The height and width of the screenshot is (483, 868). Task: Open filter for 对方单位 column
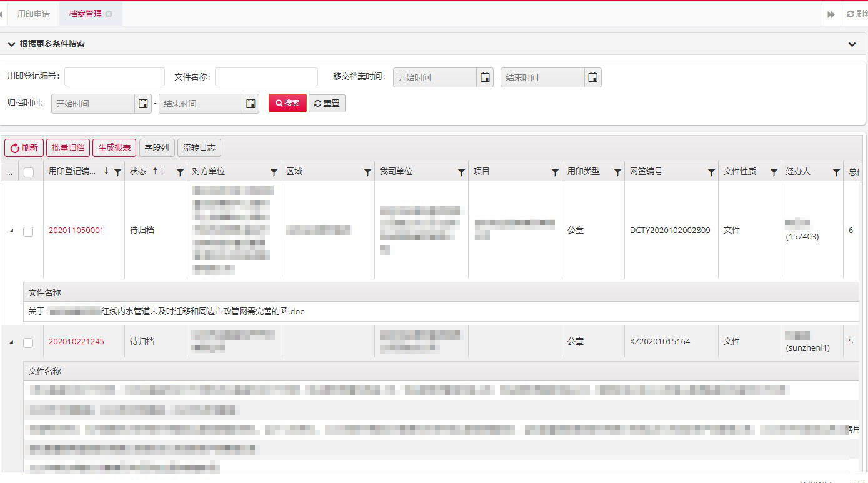(274, 172)
